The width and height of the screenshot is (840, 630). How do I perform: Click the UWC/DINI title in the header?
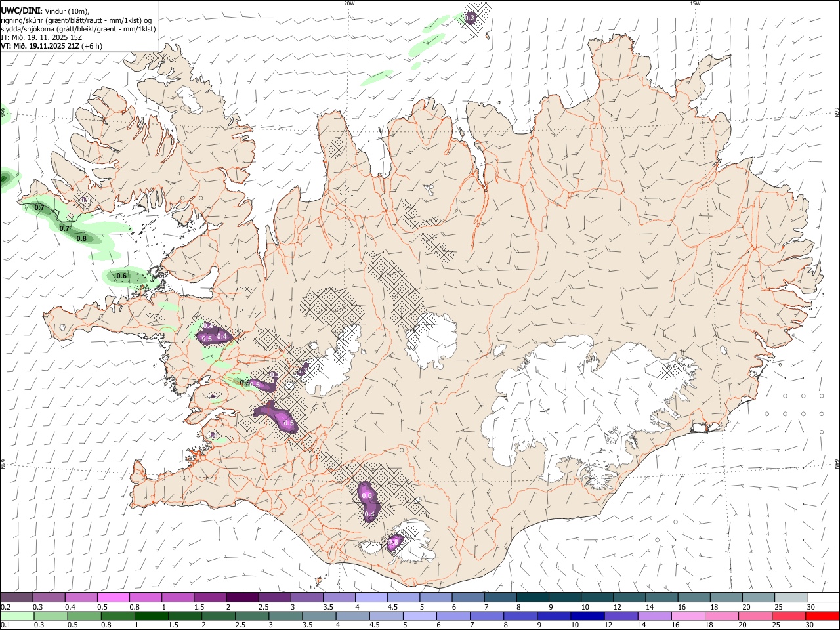(20, 10)
